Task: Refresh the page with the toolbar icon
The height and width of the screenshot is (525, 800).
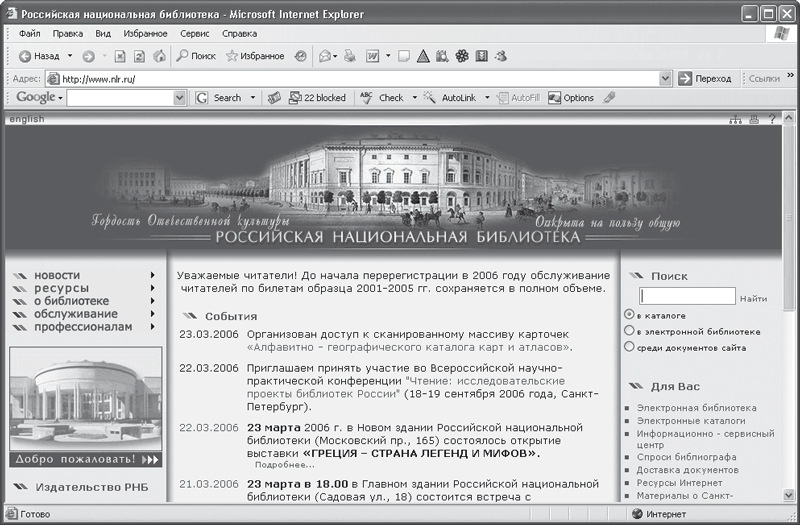Action: click(x=139, y=56)
